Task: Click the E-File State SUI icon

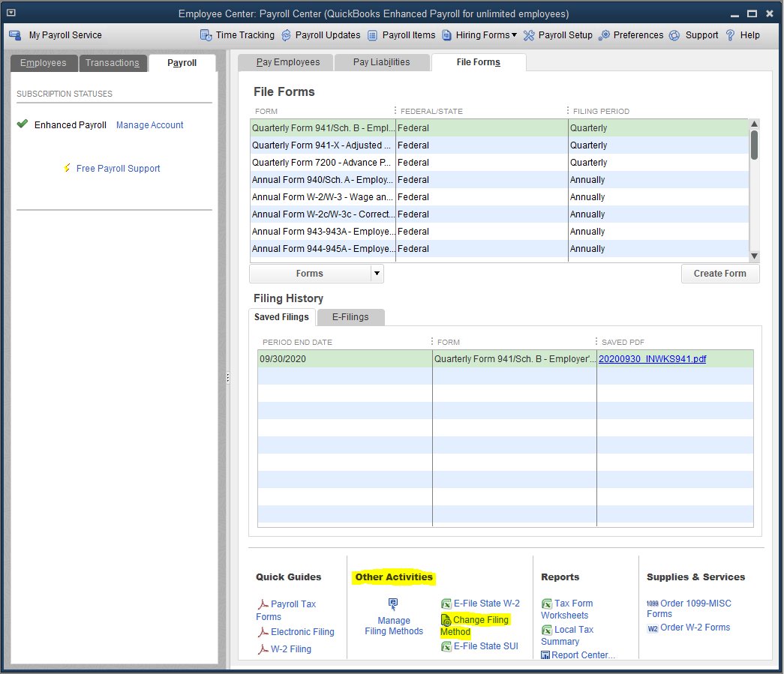Action: pos(446,646)
